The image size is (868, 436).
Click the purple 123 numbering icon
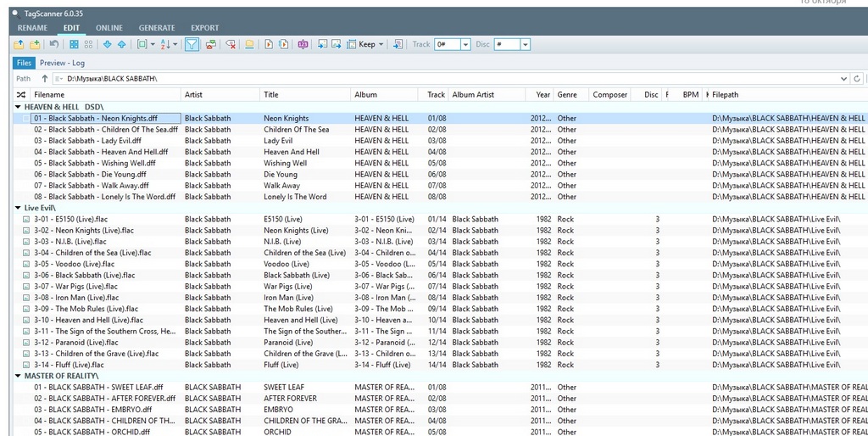tap(303, 44)
